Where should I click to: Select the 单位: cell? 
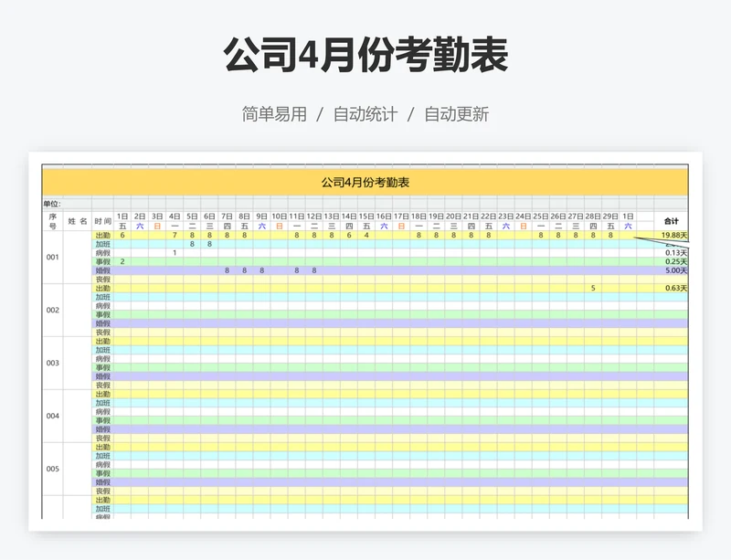(x=52, y=204)
